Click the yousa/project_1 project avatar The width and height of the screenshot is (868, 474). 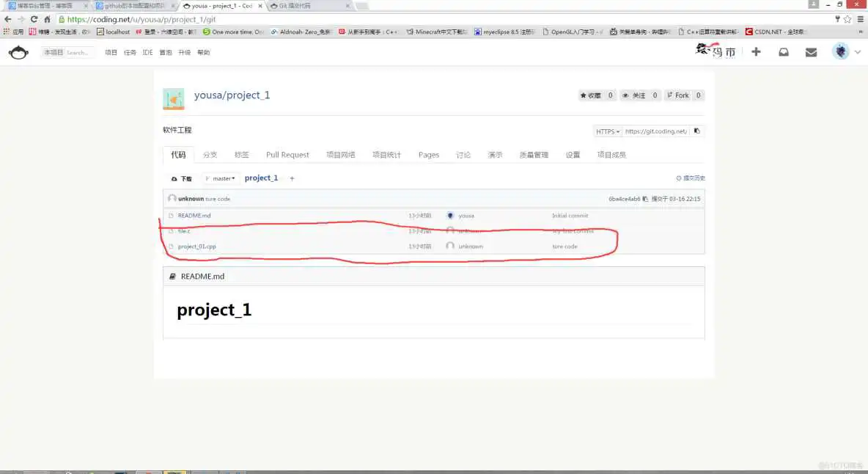point(174,98)
